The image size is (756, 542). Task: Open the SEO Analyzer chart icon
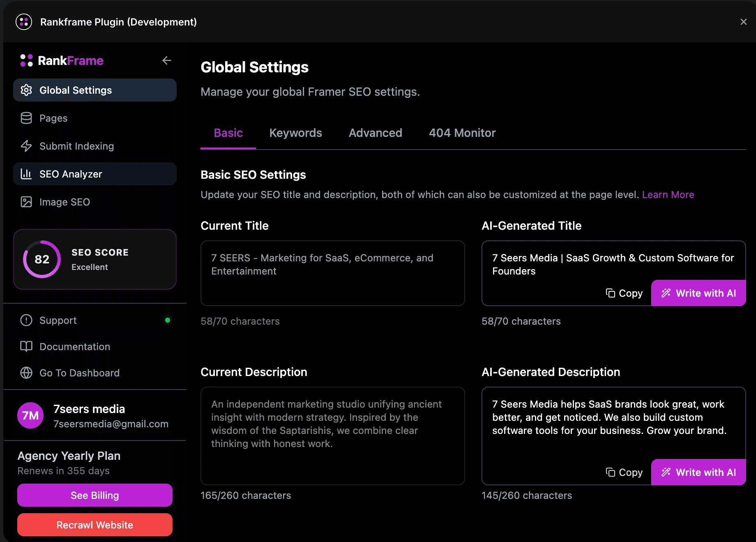tap(26, 174)
